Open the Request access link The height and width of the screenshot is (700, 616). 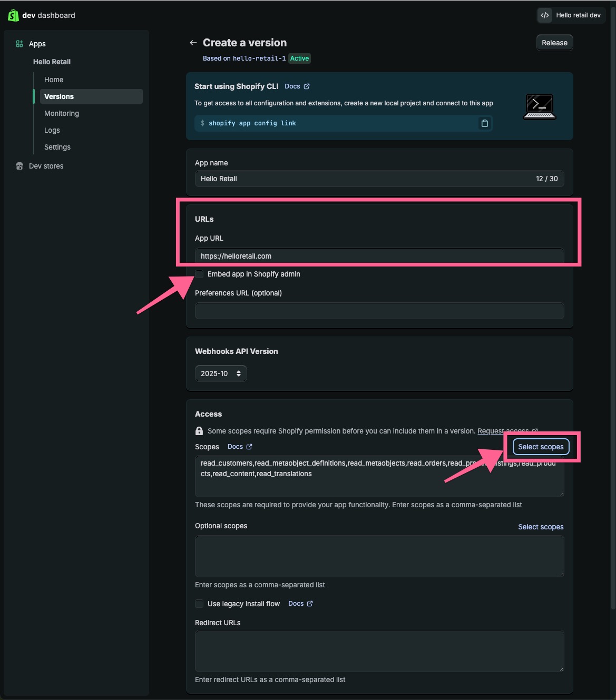(503, 431)
